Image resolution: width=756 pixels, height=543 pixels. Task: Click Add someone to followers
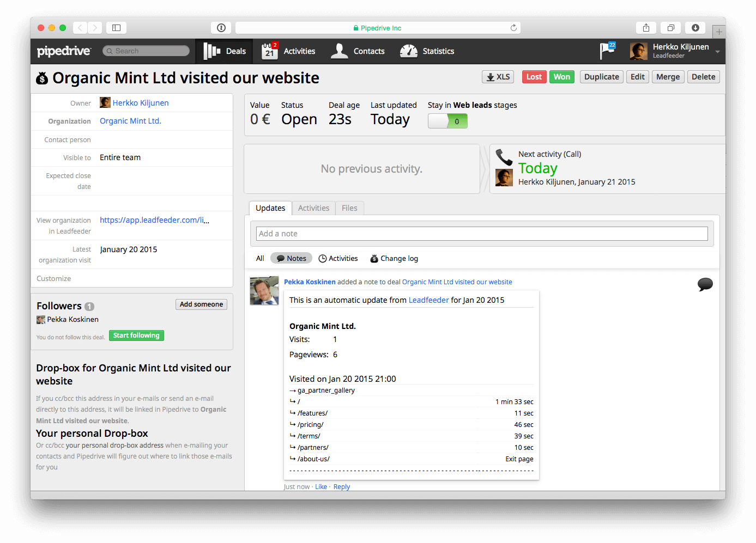[x=201, y=304]
